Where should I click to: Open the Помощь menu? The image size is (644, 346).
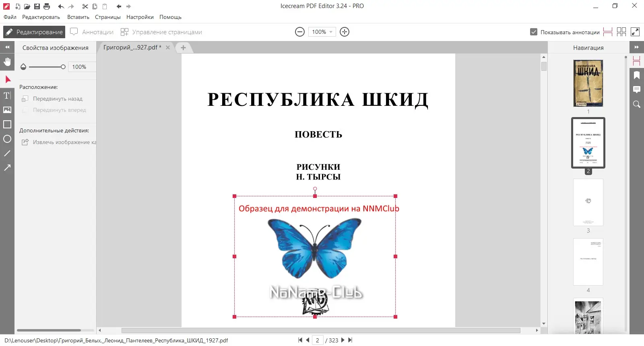pos(170,17)
